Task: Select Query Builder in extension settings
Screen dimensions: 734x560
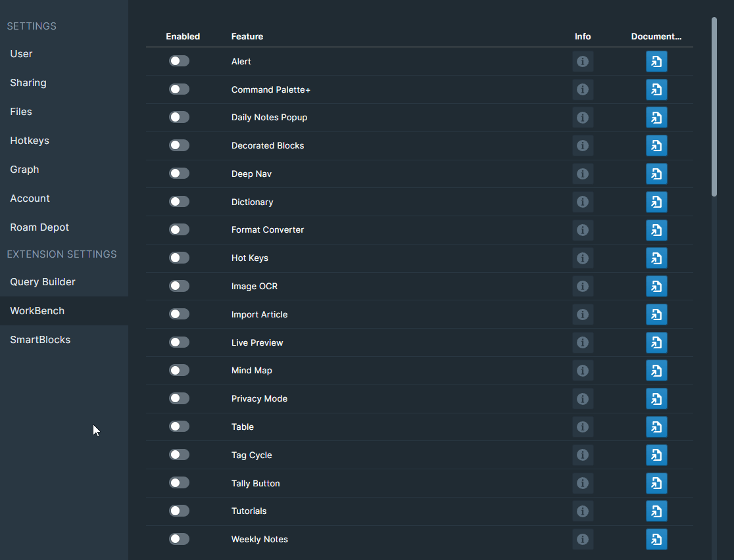Action: coord(43,282)
